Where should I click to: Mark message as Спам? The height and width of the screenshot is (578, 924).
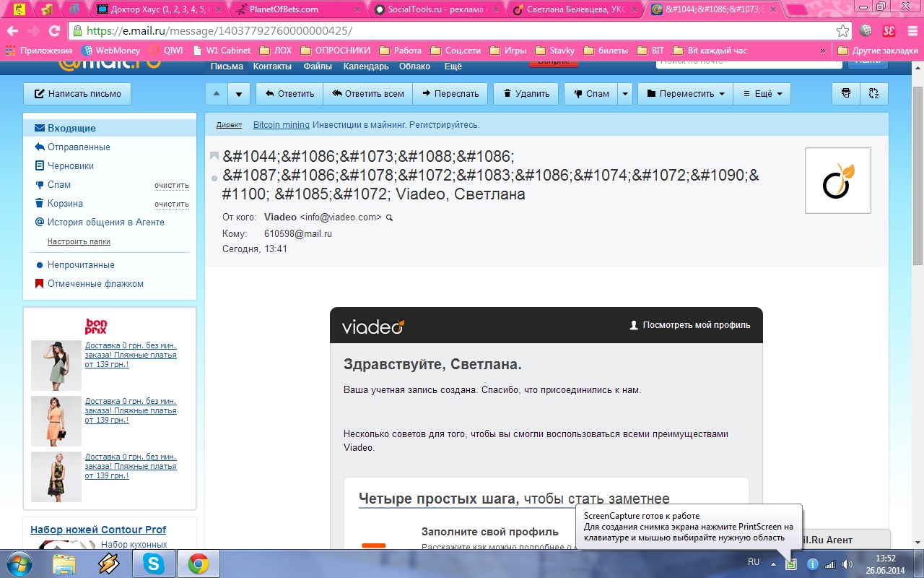[590, 94]
